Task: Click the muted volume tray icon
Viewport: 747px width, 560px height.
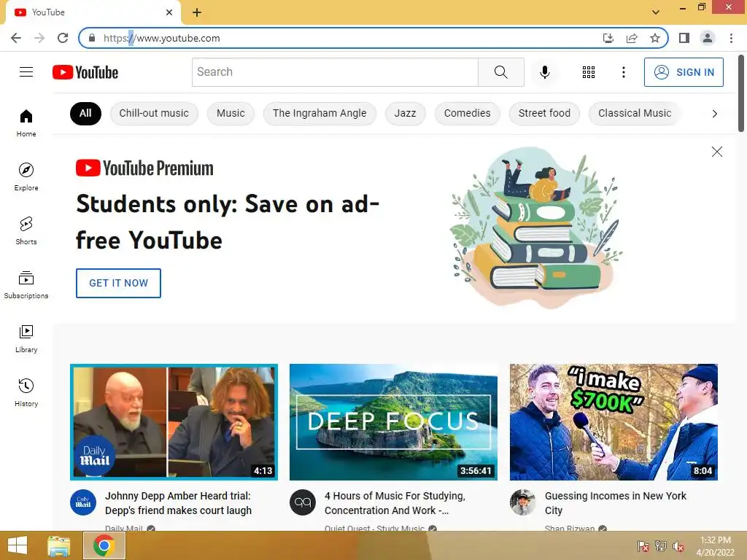Action: coord(678,546)
